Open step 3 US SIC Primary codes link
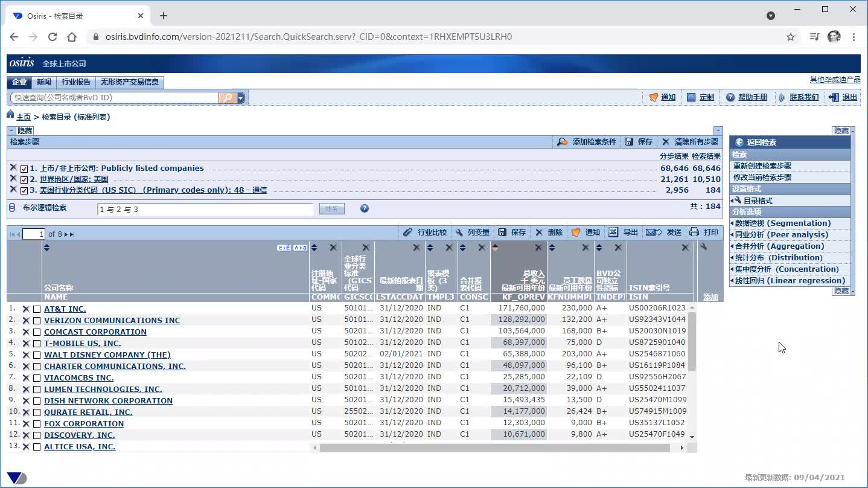The height and width of the screenshot is (488, 868). point(153,190)
